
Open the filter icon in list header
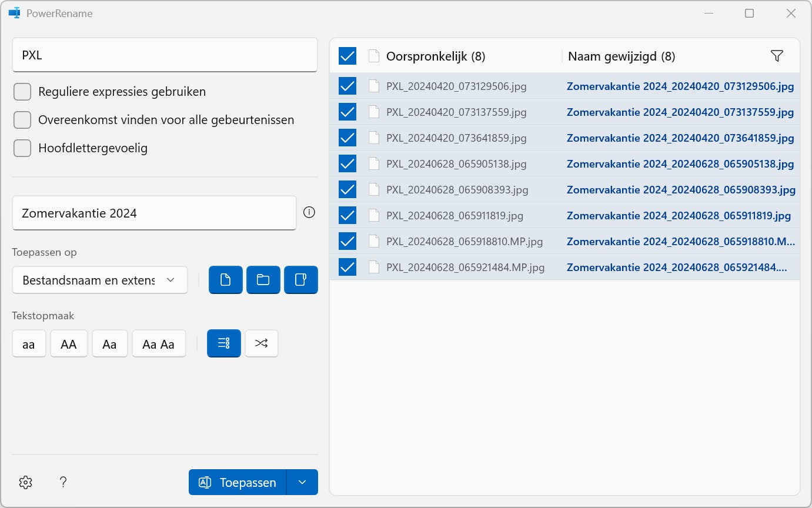(777, 56)
